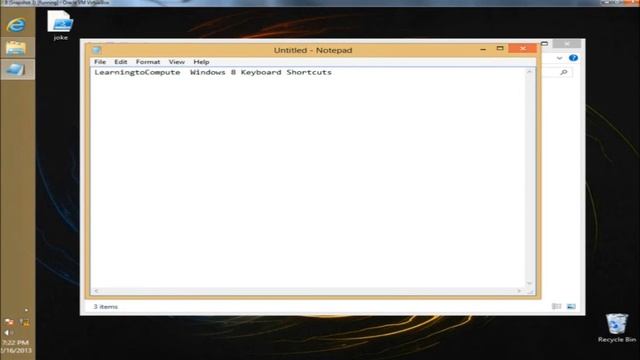This screenshot has height=360, width=640.
Task: Open the Edit menu in Notepad
Action: [x=120, y=62]
